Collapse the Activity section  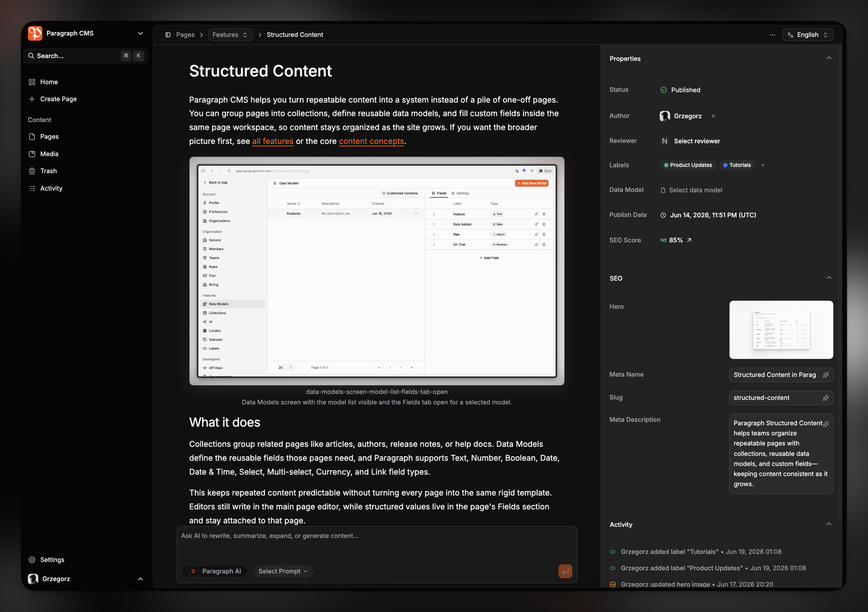[x=829, y=524]
